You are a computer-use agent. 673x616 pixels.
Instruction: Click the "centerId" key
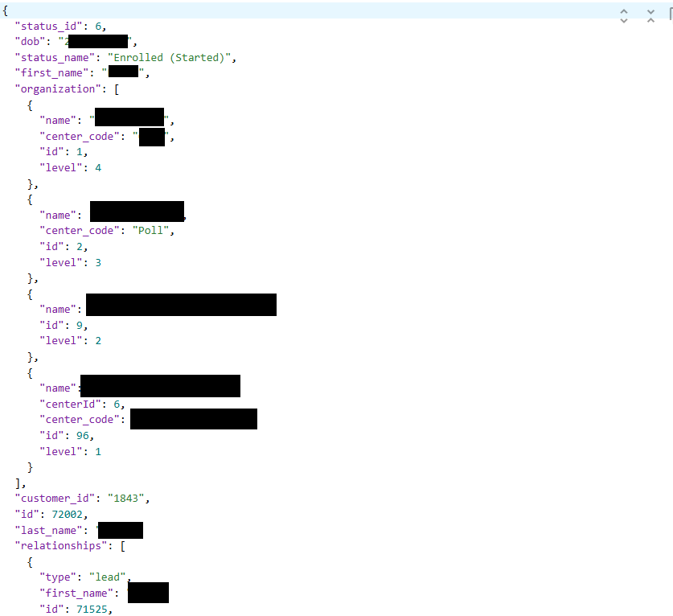click(x=70, y=404)
